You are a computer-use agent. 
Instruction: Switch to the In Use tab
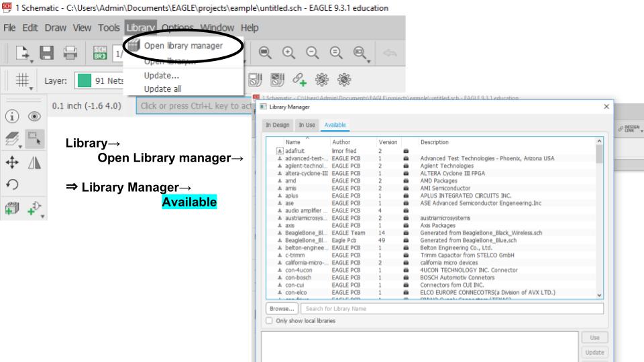tap(307, 125)
